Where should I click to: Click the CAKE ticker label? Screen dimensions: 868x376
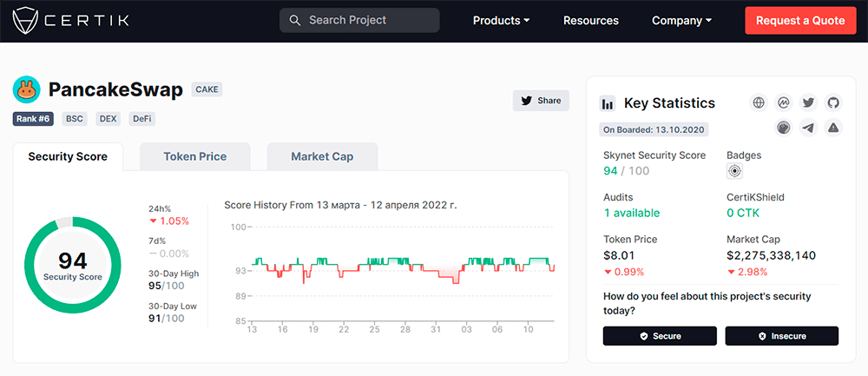pyautogui.click(x=207, y=89)
